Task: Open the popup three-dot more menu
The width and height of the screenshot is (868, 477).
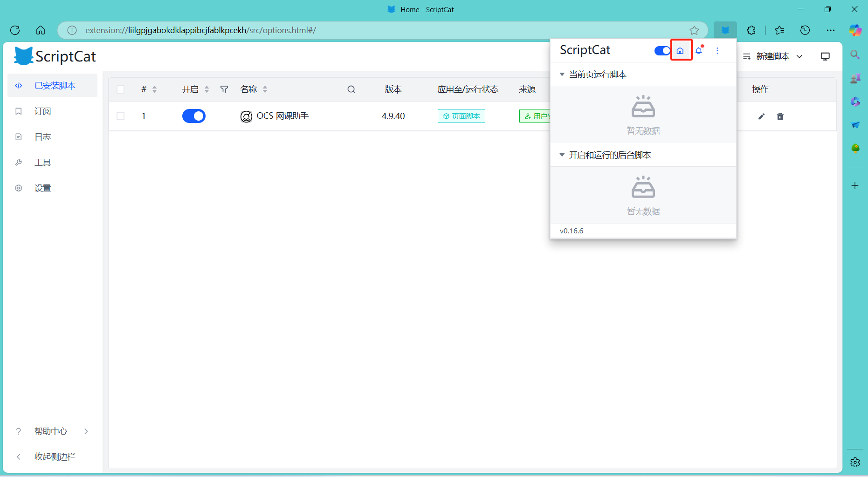Action: (x=717, y=51)
